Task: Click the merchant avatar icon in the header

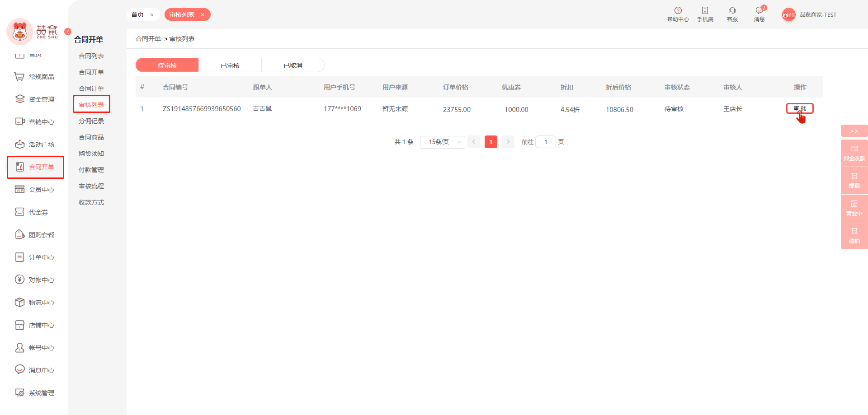Action: [789, 15]
